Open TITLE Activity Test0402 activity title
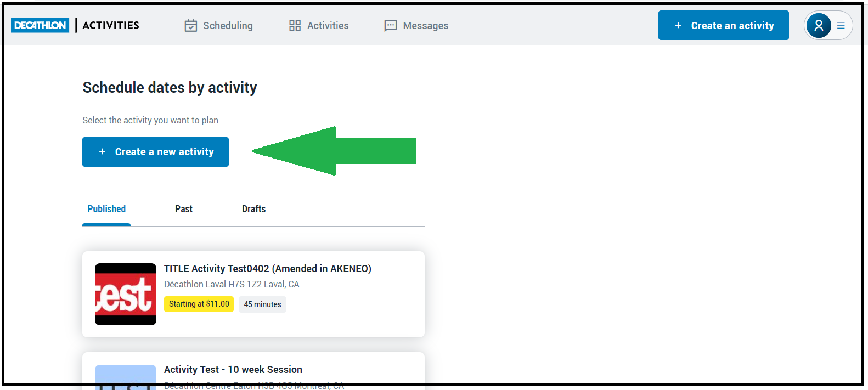Viewport: 868px width, 390px height. [267, 269]
